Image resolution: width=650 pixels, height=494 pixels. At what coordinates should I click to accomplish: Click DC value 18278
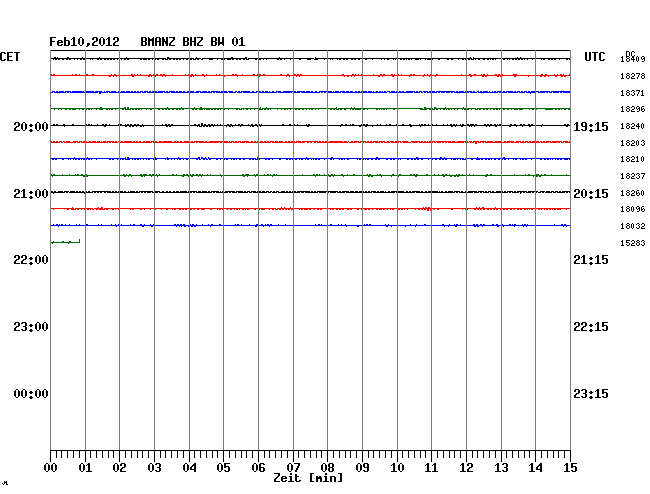pos(633,76)
